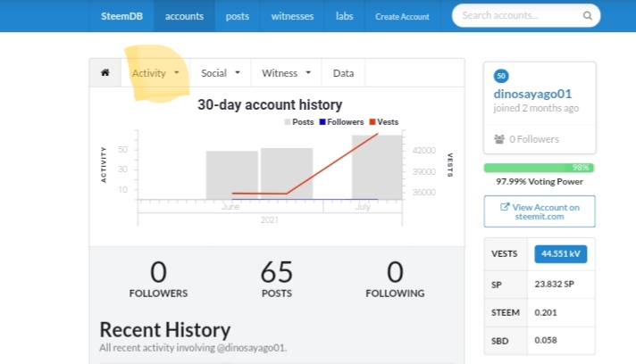Viewport: 636px width, 364px height.
Task: Open the Activity dropdown menu
Action: click(155, 73)
